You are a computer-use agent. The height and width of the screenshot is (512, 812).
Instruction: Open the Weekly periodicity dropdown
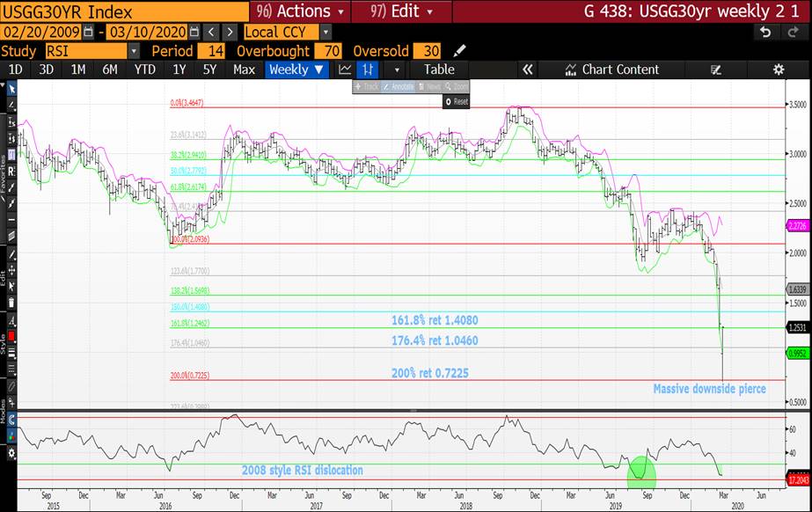pyautogui.click(x=296, y=69)
